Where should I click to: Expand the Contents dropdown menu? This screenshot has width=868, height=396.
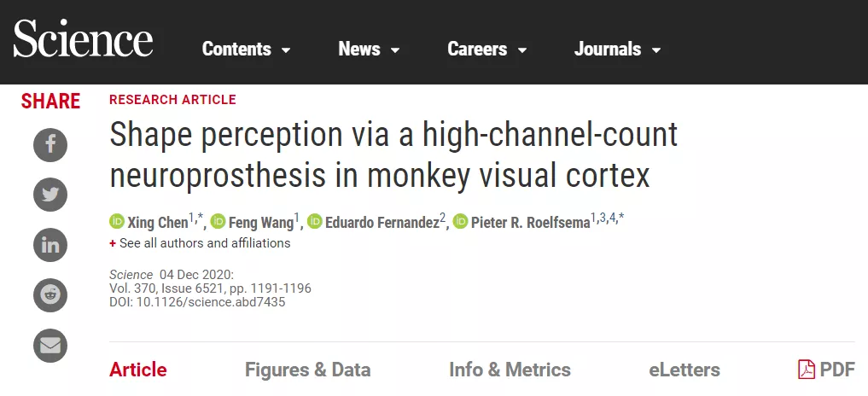pyautogui.click(x=246, y=49)
